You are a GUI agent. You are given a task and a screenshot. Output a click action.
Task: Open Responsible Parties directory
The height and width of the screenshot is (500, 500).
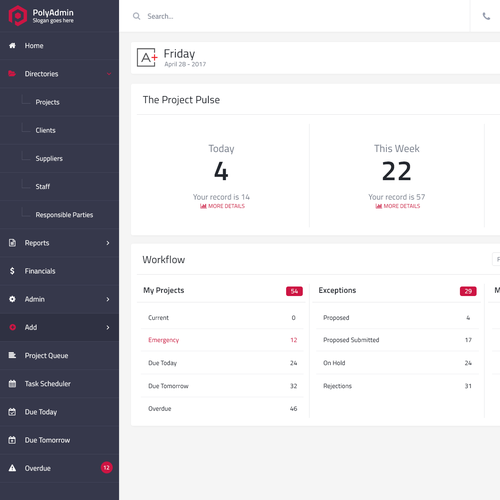click(x=59, y=215)
